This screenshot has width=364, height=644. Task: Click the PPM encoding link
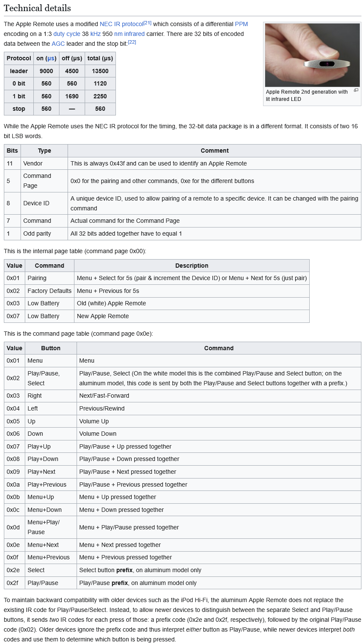pyautogui.click(x=241, y=24)
